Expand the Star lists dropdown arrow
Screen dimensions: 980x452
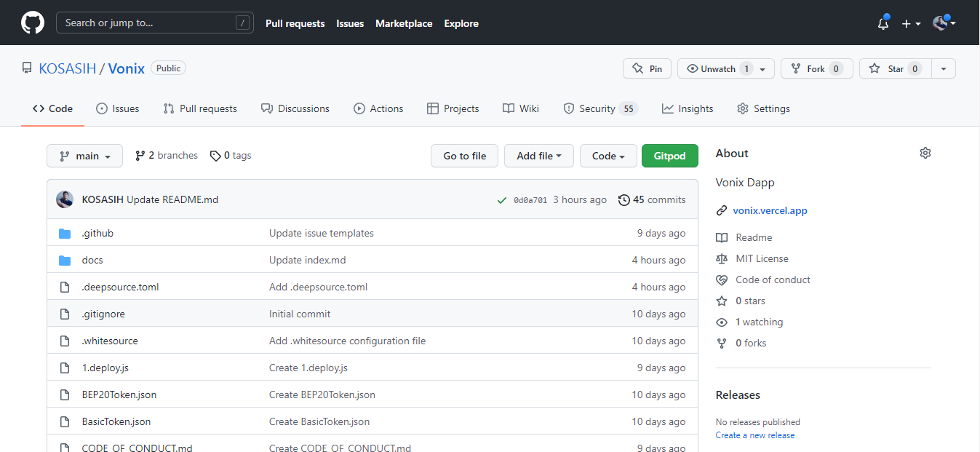click(944, 68)
